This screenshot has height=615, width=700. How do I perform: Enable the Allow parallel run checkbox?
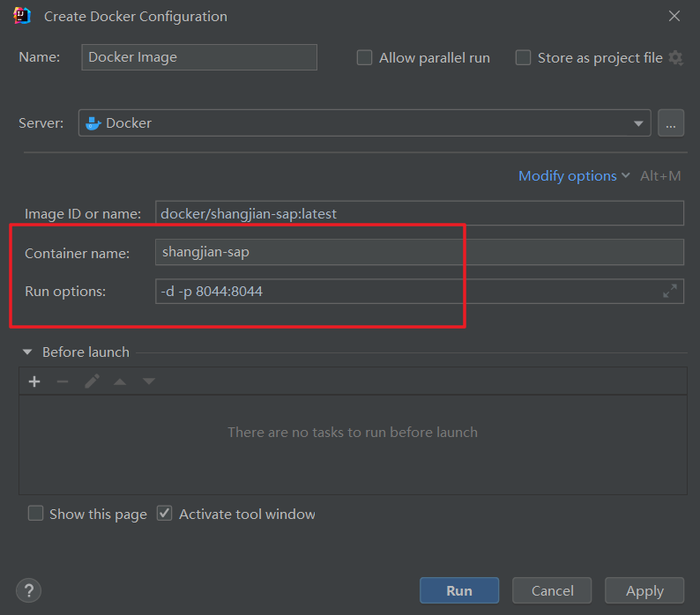coord(364,57)
